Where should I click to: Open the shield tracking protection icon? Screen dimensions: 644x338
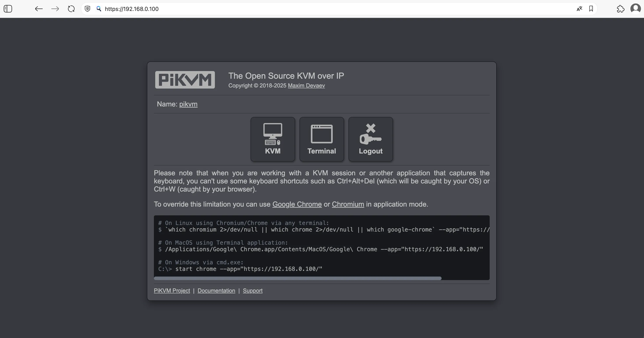coord(87,9)
